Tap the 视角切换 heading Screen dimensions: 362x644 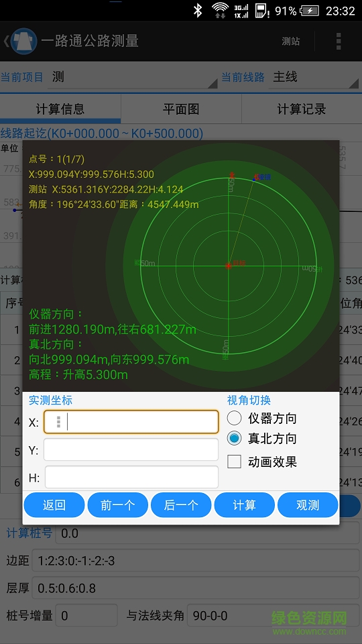click(249, 400)
